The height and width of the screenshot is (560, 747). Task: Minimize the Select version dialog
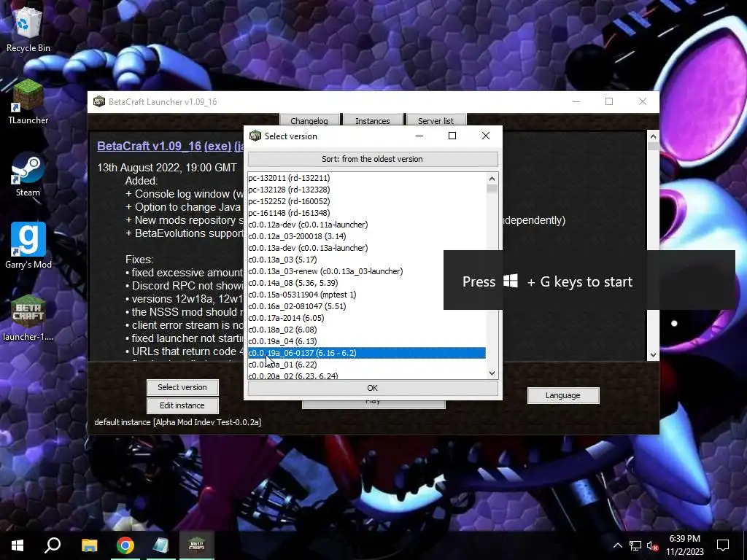(419, 136)
